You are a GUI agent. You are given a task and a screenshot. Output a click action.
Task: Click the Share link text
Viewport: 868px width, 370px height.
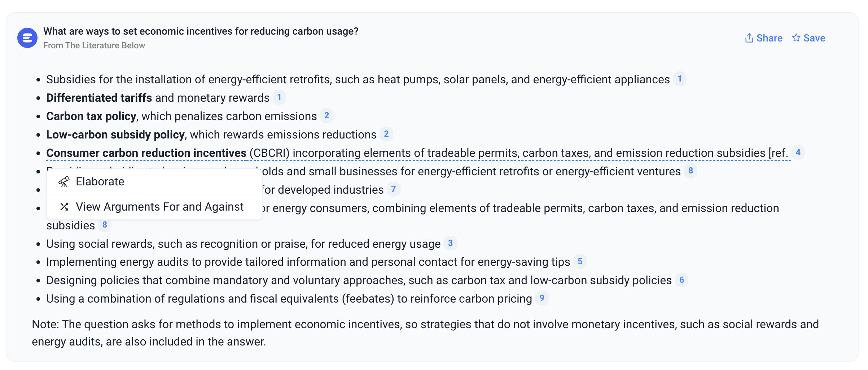point(769,38)
